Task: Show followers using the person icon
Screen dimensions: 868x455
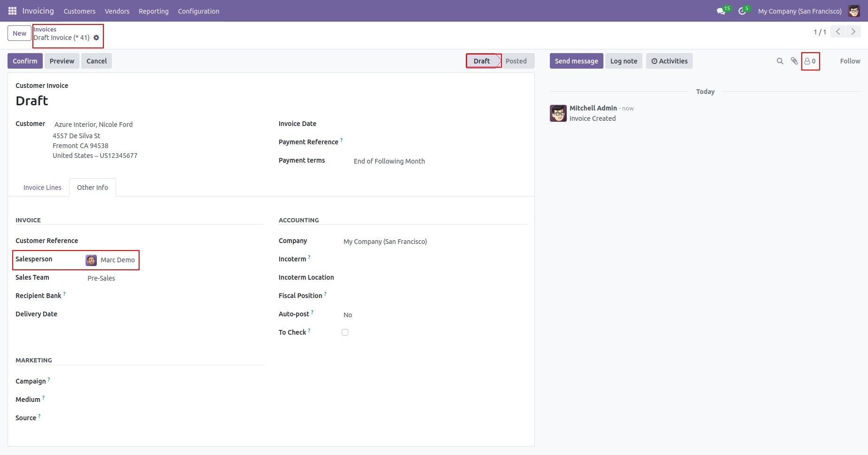Action: (x=810, y=61)
